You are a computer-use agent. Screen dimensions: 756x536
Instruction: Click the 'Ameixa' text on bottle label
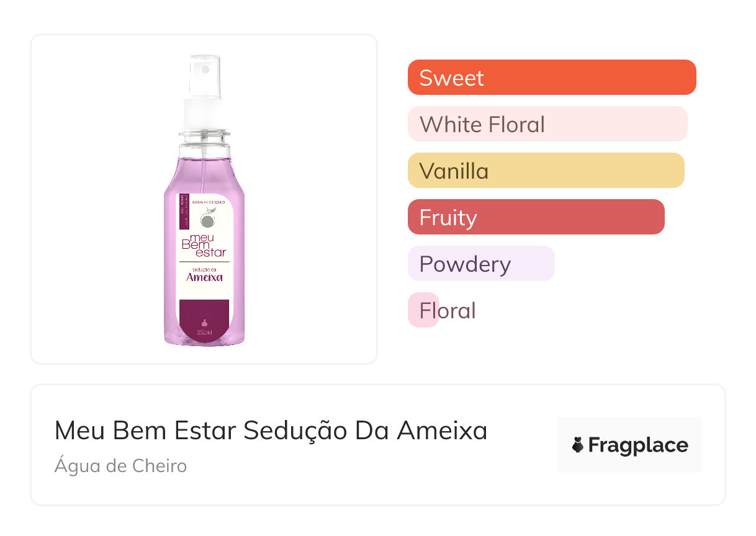204,277
